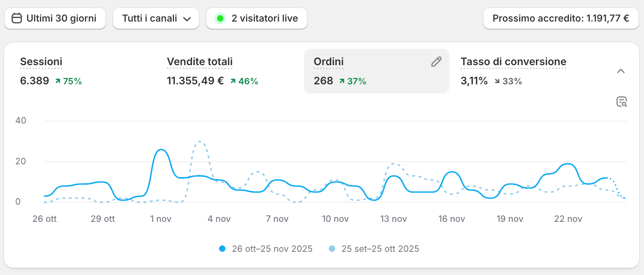Click the green up arrow beside Sessioni 75%

pos(58,81)
